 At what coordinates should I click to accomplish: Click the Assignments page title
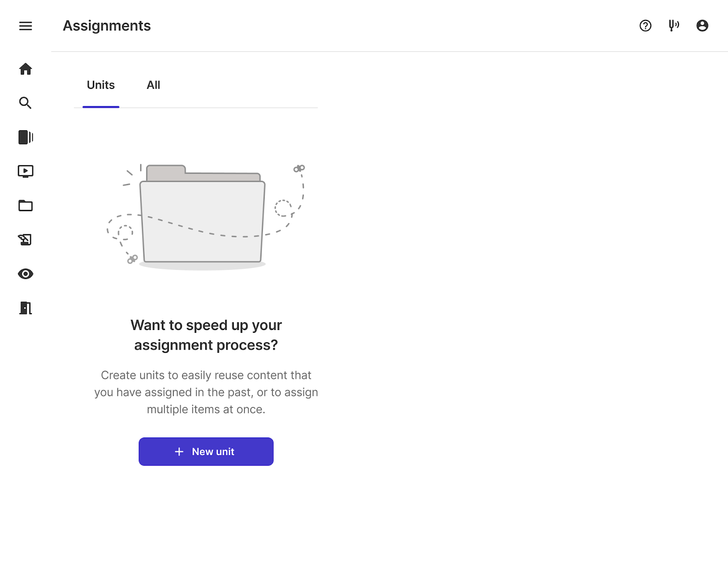106,26
